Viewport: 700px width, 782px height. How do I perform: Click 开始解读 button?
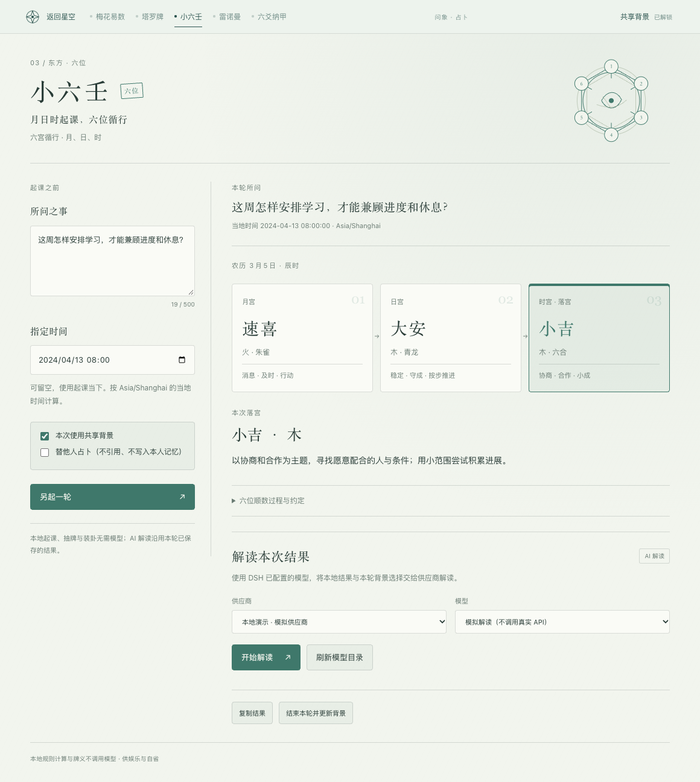click(x=266, y=657)
